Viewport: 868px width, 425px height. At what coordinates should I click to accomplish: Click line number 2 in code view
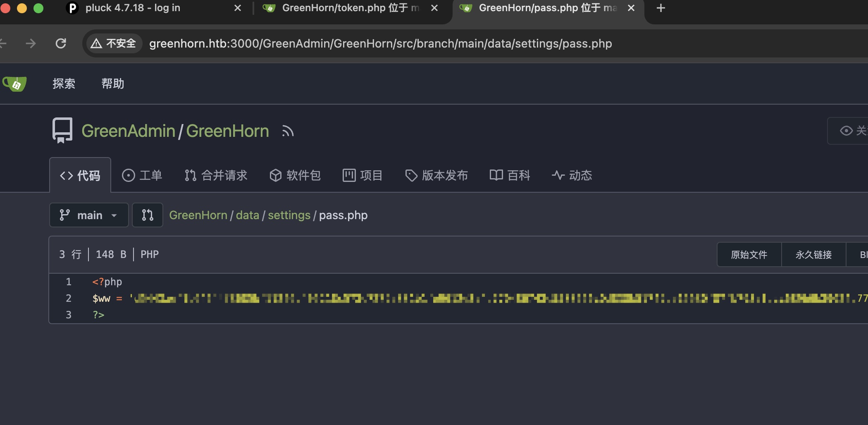click(x=69, y=298)
